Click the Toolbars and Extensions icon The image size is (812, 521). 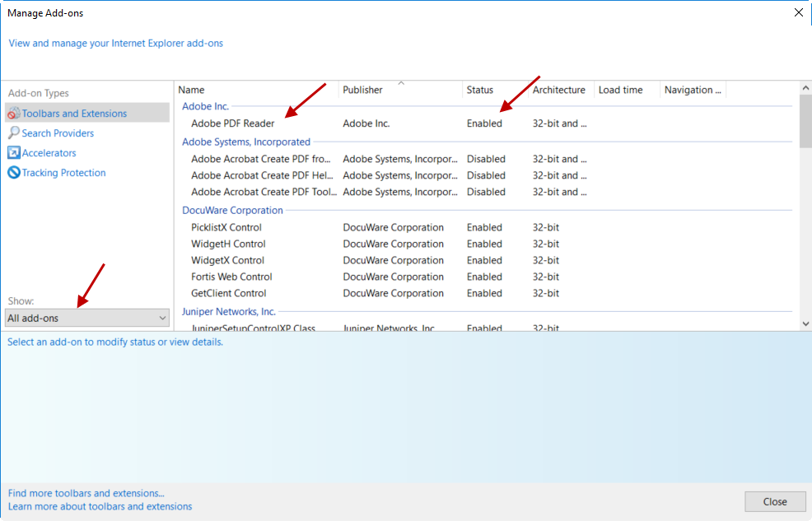[14, 114]
